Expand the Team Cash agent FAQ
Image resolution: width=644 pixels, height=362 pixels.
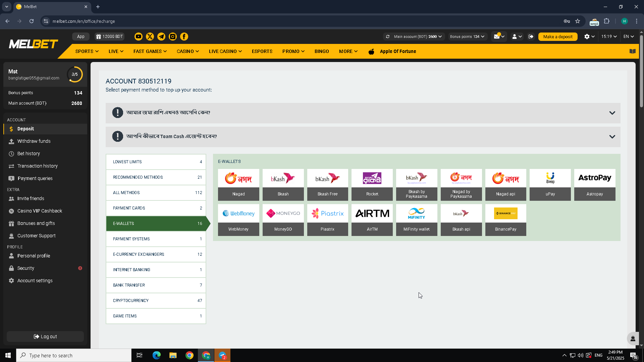[x=363, y=137]
